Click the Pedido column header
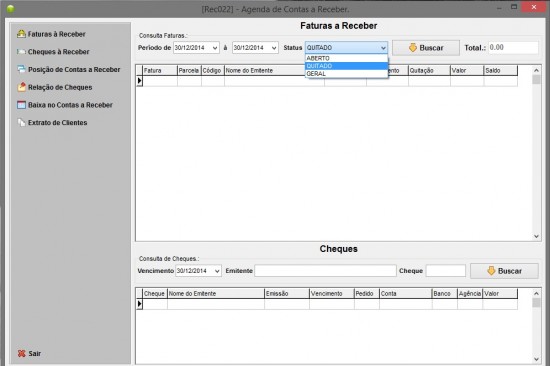 367,294
